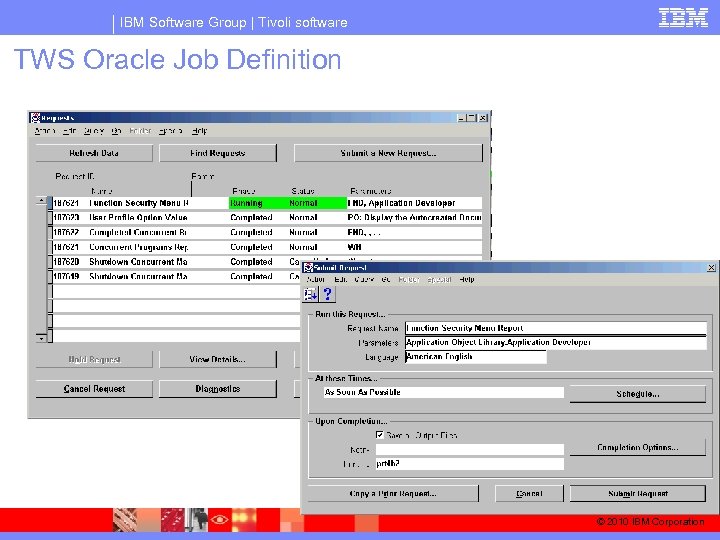Click the green Running phase cell
720x540 pixels.
[258, 203]
